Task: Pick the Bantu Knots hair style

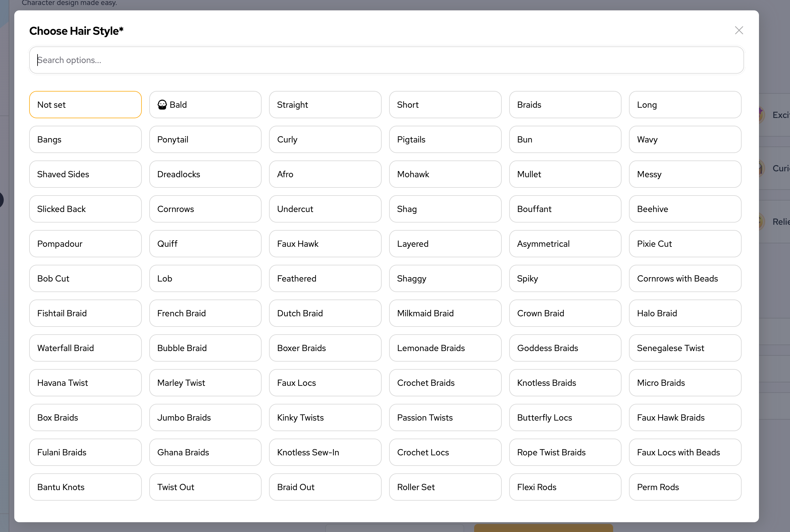Action: [x=85, y=487]
